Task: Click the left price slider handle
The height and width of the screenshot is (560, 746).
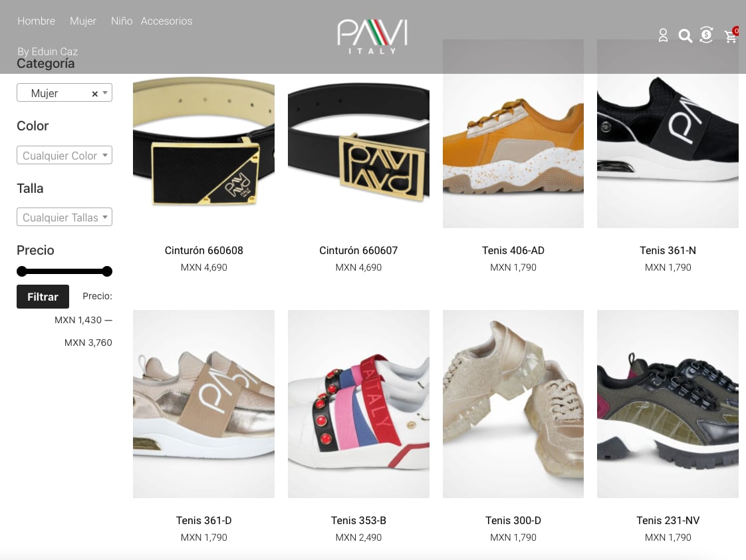Action: (21, 271)
